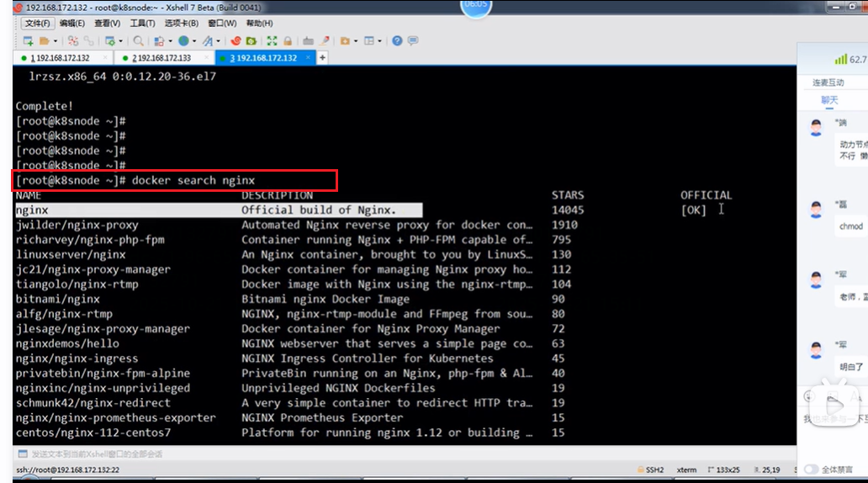Expand the color scheme dropdown arrow

171,41
